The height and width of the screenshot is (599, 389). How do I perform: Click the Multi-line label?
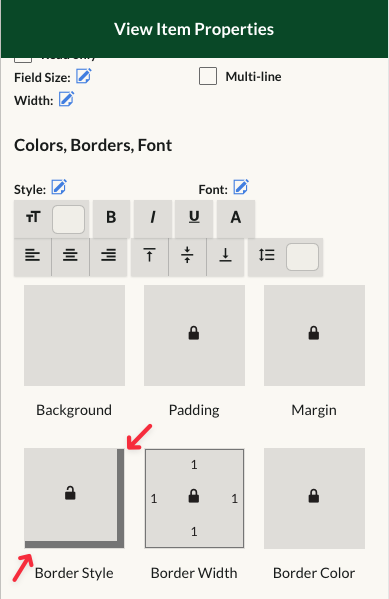tap(253, 76)
